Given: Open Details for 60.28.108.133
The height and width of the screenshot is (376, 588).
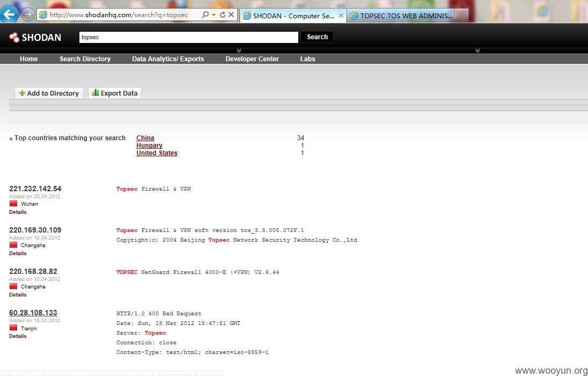Looking at the screenshot, I should [x=18, y=336].
